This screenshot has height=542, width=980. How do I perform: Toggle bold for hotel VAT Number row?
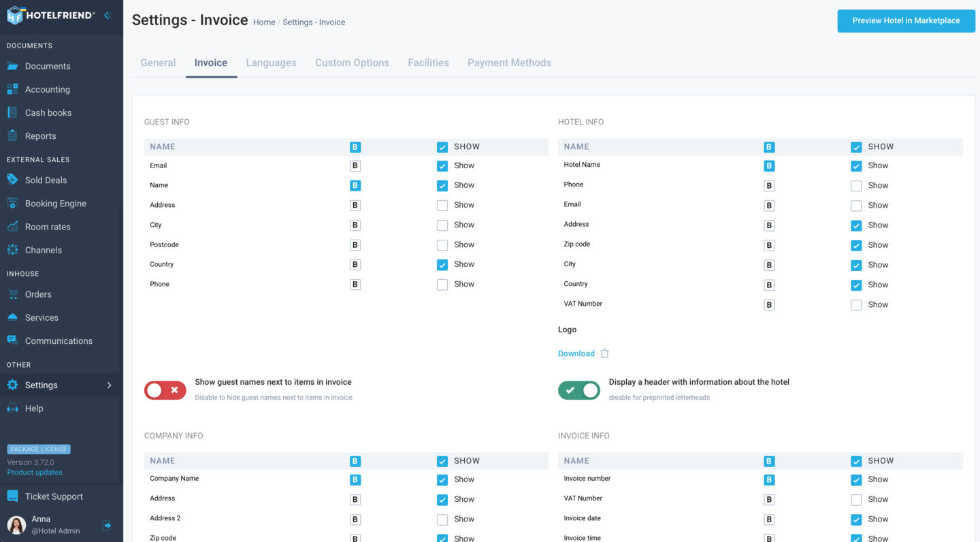coord(769,304)
